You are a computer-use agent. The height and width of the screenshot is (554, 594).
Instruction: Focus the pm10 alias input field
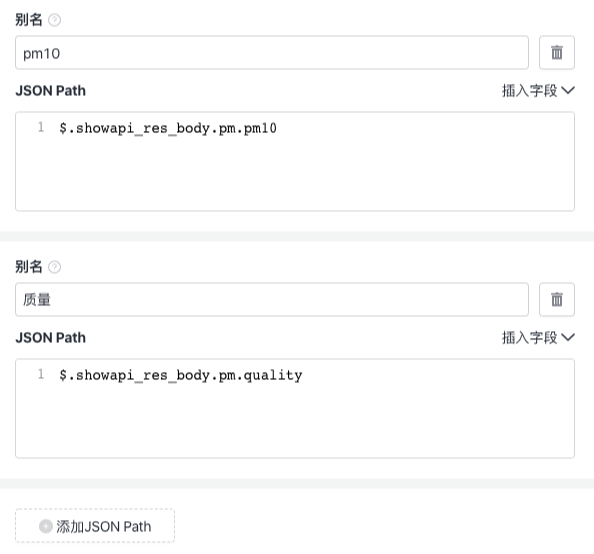tap(272, 53)
